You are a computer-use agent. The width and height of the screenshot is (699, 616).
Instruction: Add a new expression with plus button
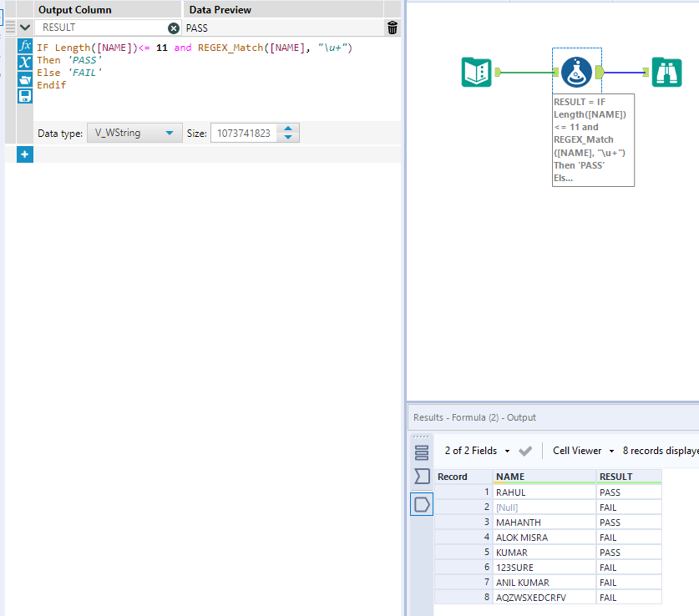pos(25,154)
